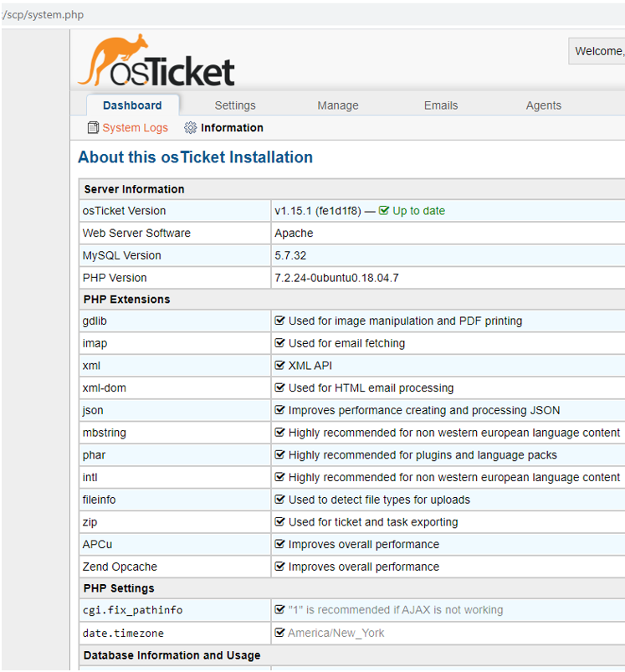Image resolution: width=625 pixels, height=672 pixels.
Task: Select the Dashboard tab
Action: click(132, 105)
